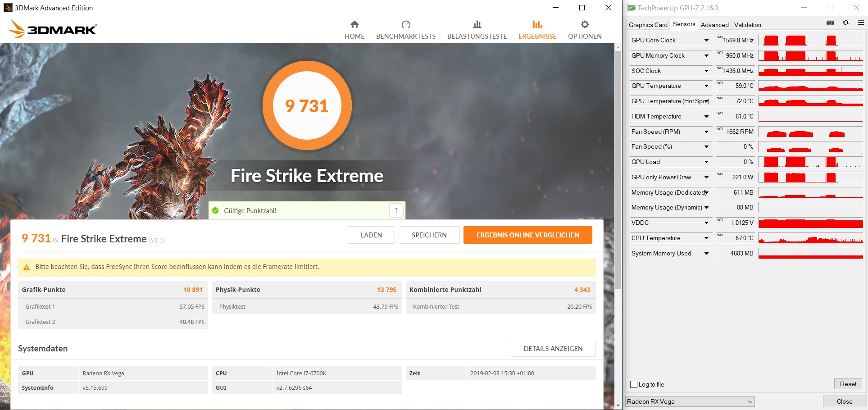Click the Grafiktest 2 result 40.48 FPS
Viewport: 868px width, 410px height.
(x=192, y=322)
